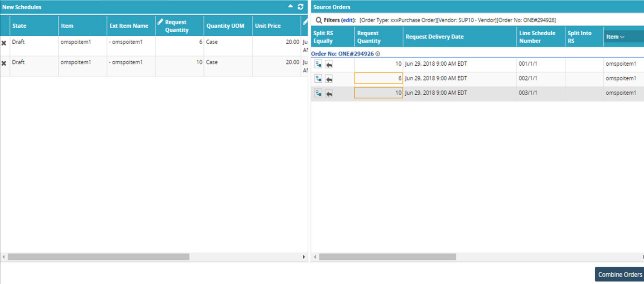644x284 pixels.
Task: Click left arrow of New Schedules scrollbar
Action: click(x=4, y=257)
